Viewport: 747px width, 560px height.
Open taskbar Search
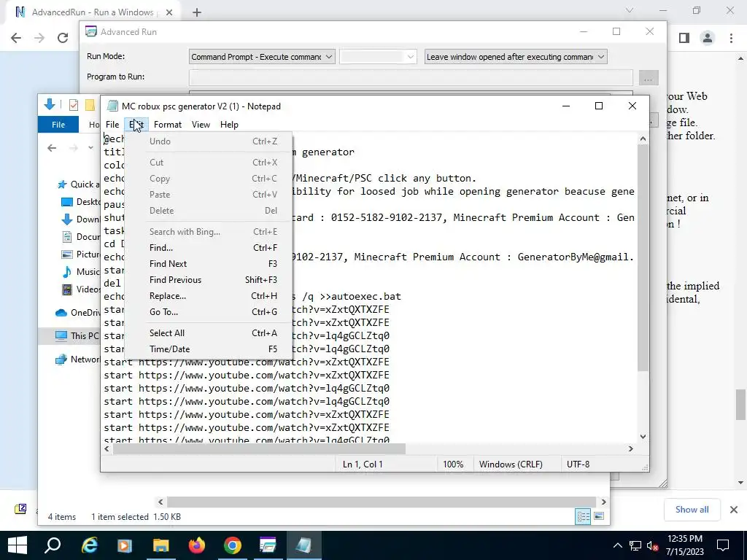pos(53,545)
